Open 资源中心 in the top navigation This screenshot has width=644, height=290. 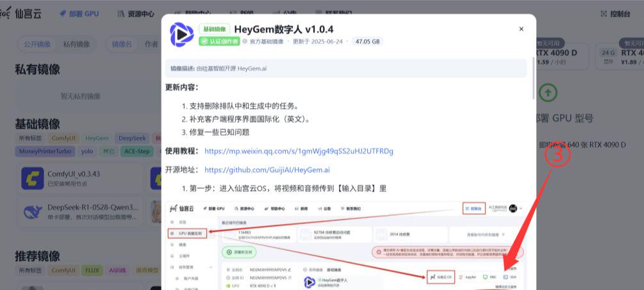pyautogui.click(x=136, y=13)
